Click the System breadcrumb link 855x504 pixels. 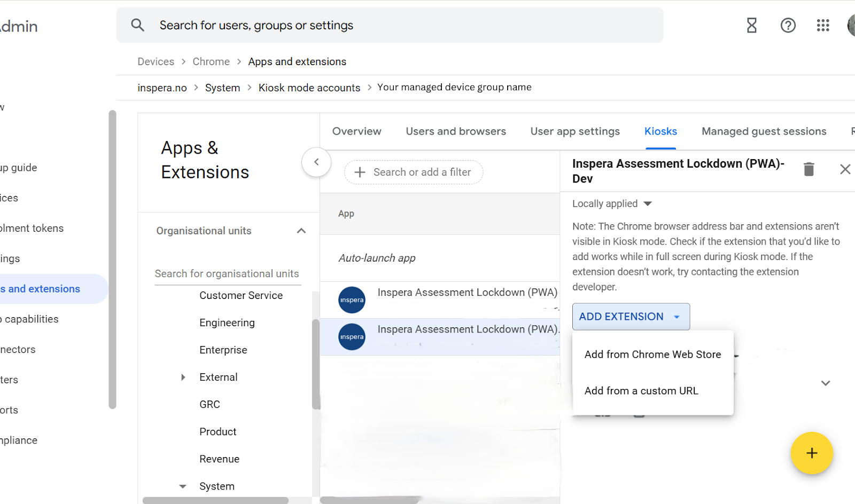(x=223, y=88)
